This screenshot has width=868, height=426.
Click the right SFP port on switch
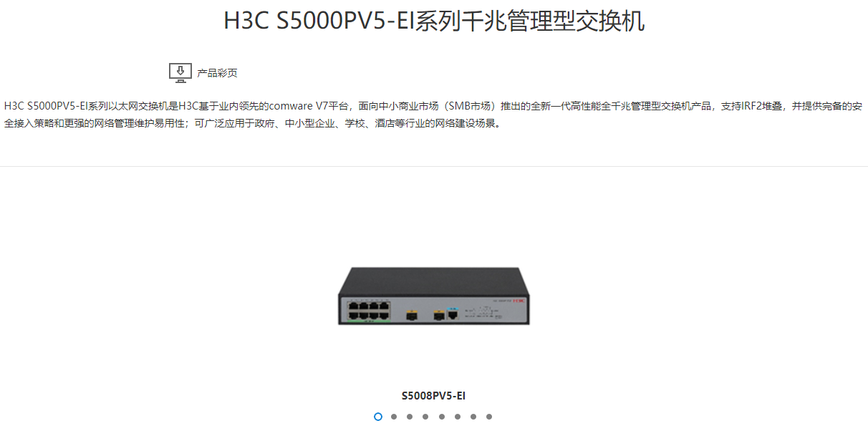[438, 314]
